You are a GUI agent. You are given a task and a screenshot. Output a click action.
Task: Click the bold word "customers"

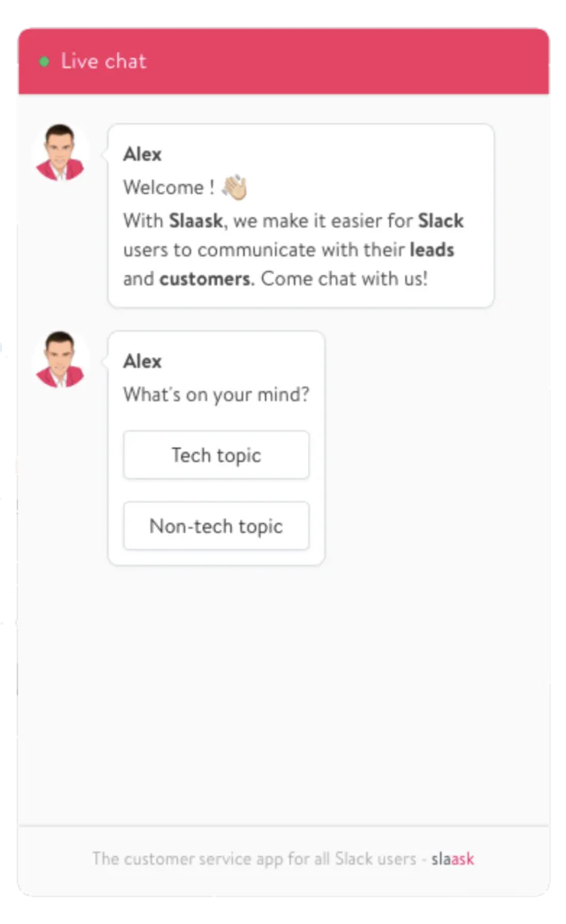coord(206,279)
